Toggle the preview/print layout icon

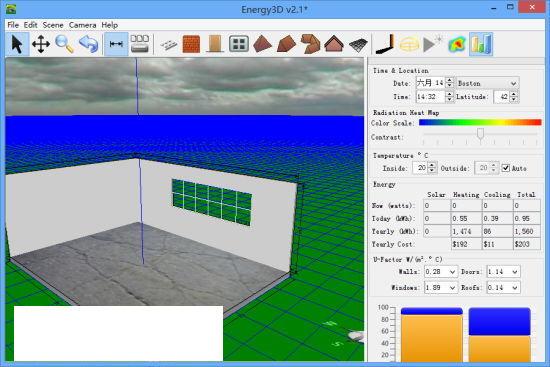click(x=140, y=44)
